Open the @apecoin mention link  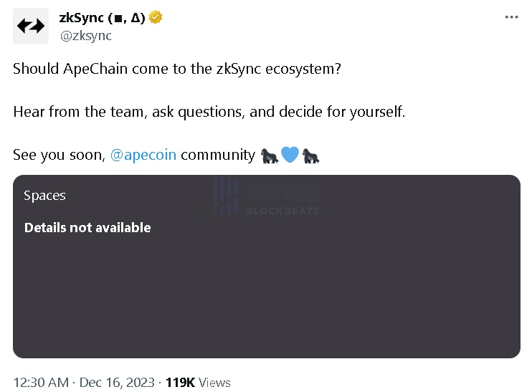(x=143, y=155)
